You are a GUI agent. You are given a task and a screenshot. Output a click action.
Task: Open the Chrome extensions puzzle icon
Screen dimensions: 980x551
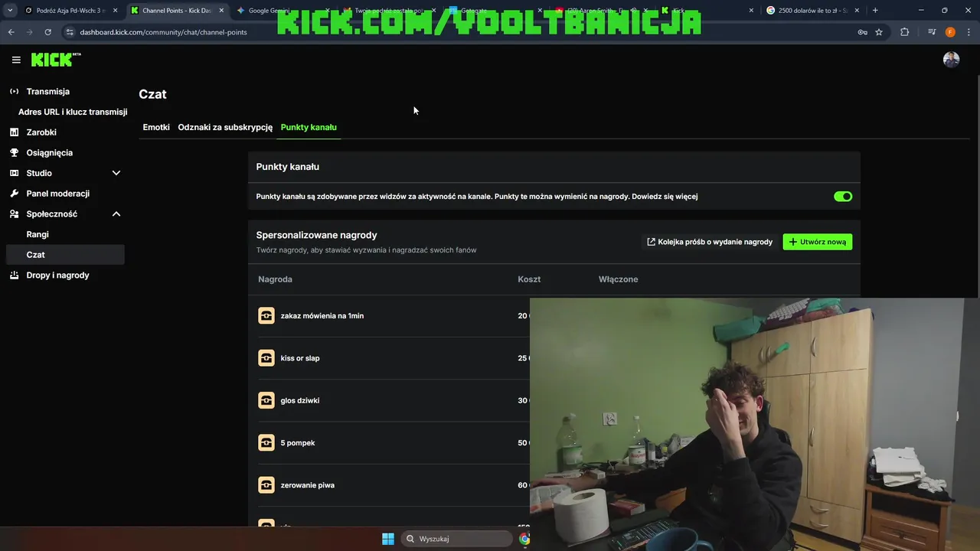tap(904, 32)
